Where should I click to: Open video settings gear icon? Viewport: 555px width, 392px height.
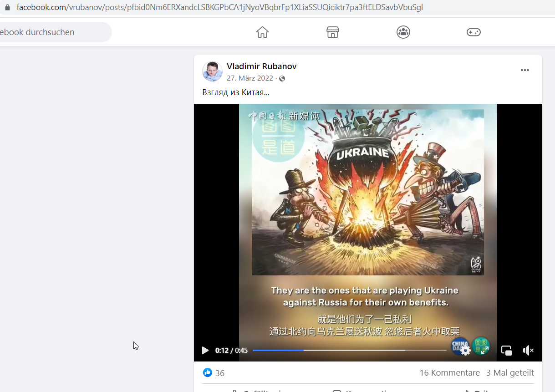[465, 350]
